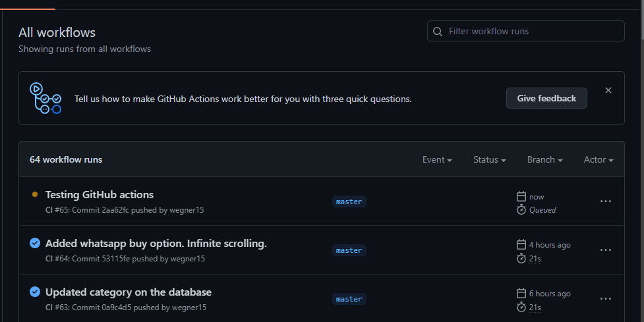Click calendar icon beside '6 hours ago'
The height and width of the screenshot is (322, 644).
pos(521,293)
